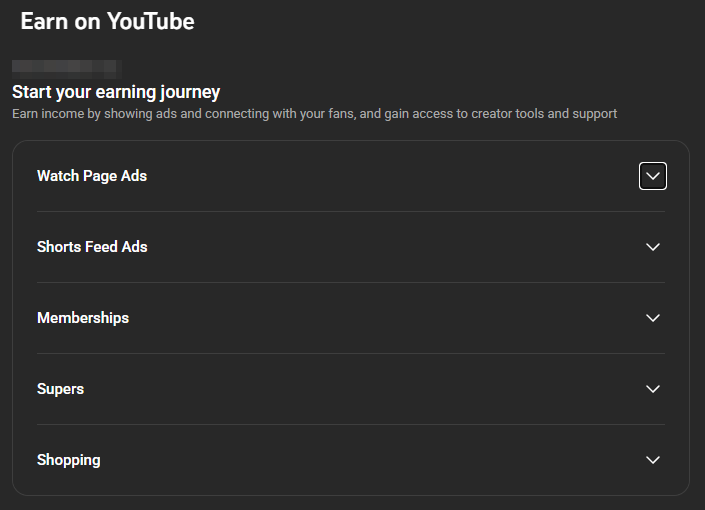Click the Earn on YouTube heading
705x510 pixels.
click(107, 22)
